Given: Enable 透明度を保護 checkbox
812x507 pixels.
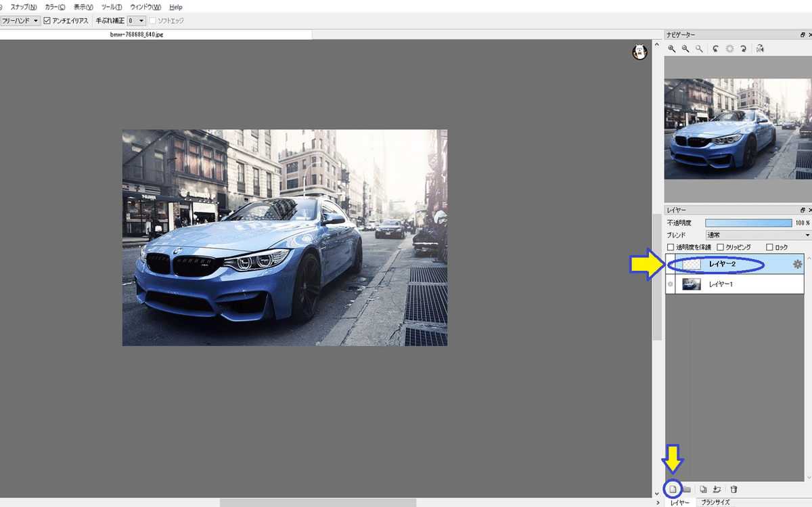Looking at the screenshot, I should [671, 248].
